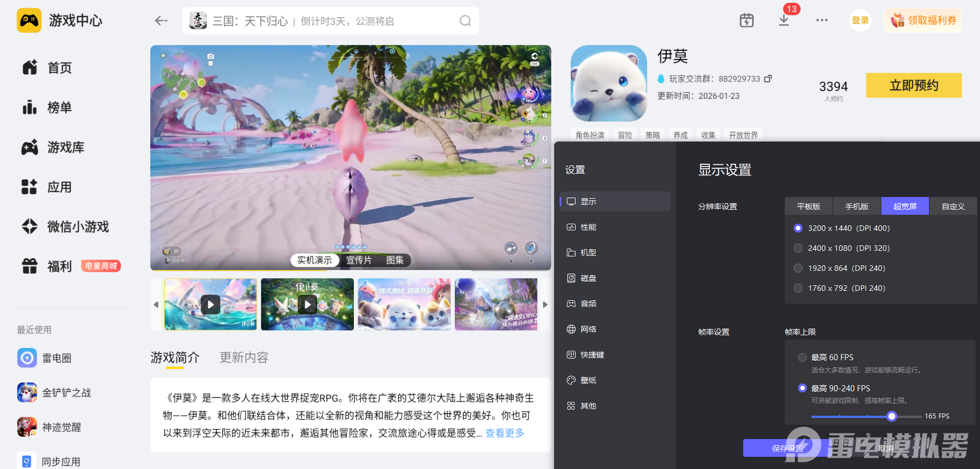Click the back arrow icon
The width and height of the screenshot is (980, 469).
coord(161,21)
